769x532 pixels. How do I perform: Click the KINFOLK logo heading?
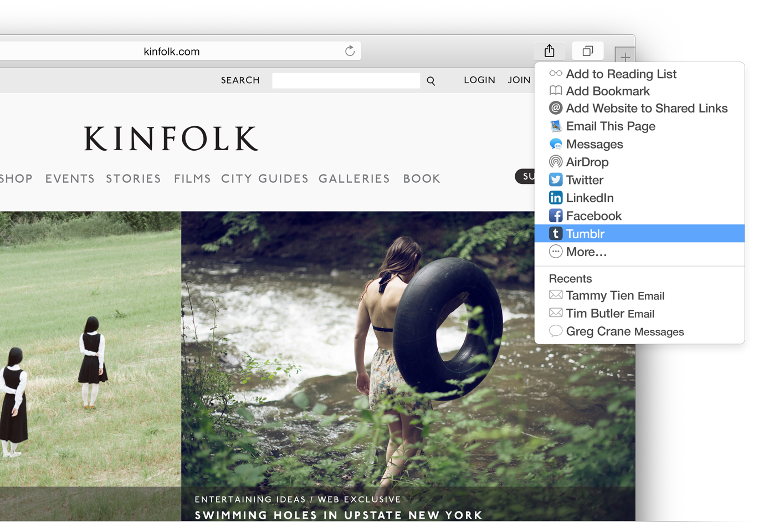click(x=171, y=139)
